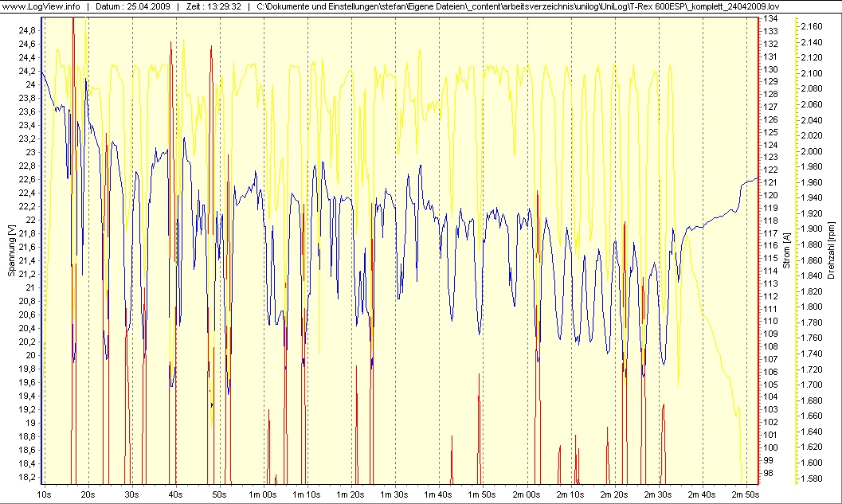This screenshot has width=842, height=504.
Task: Click the 2m 50s time axis marker
Action: pos(746,494)
